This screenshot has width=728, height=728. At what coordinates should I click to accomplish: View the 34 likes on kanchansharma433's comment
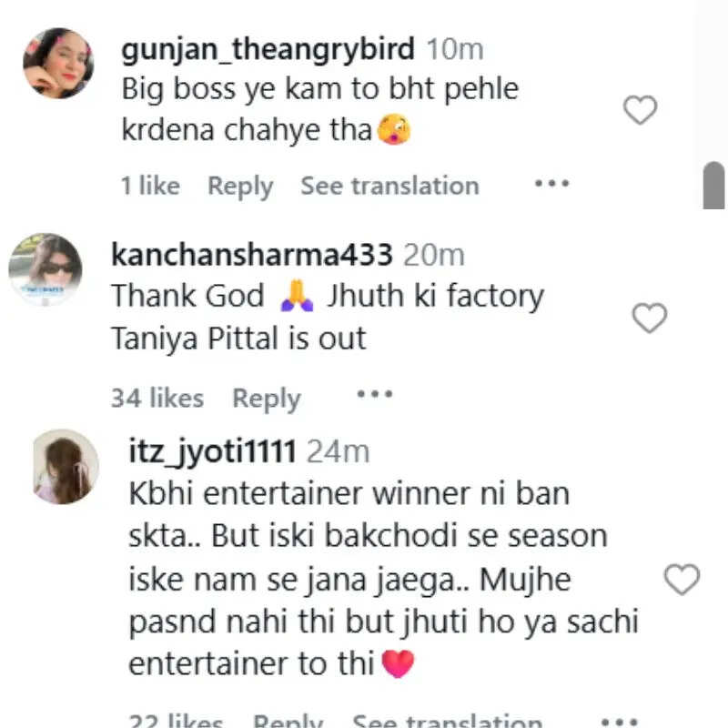click(x=157, y=398)
